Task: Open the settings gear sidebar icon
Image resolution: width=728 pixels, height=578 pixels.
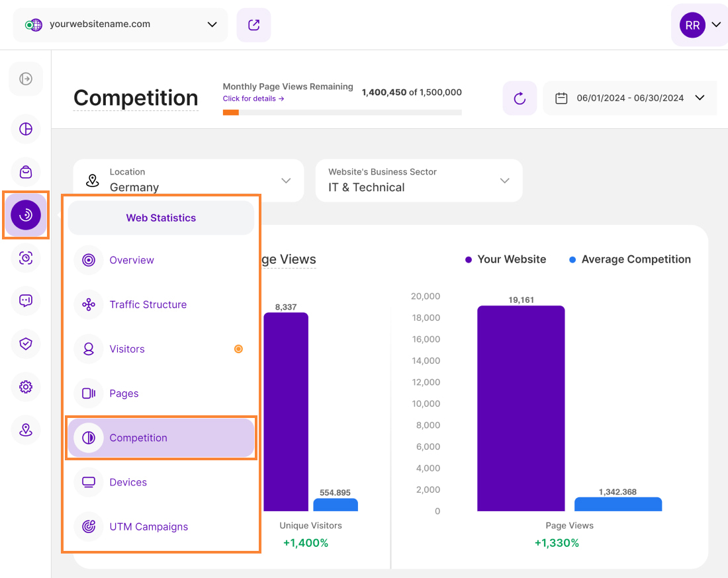Action: 26,387
